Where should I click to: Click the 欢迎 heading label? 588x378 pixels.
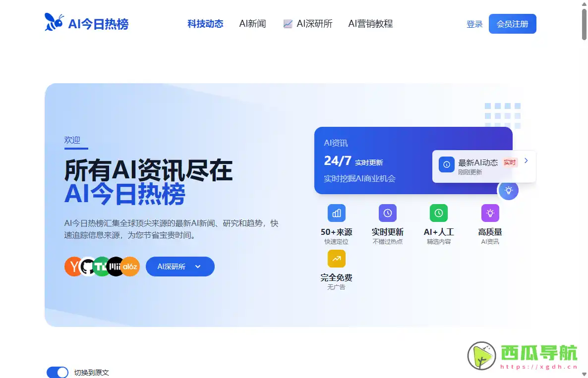click(72, 140)
